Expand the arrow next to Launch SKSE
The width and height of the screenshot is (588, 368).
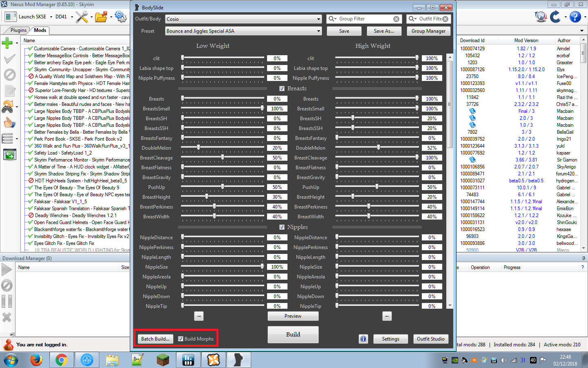(x=51, y=17)
